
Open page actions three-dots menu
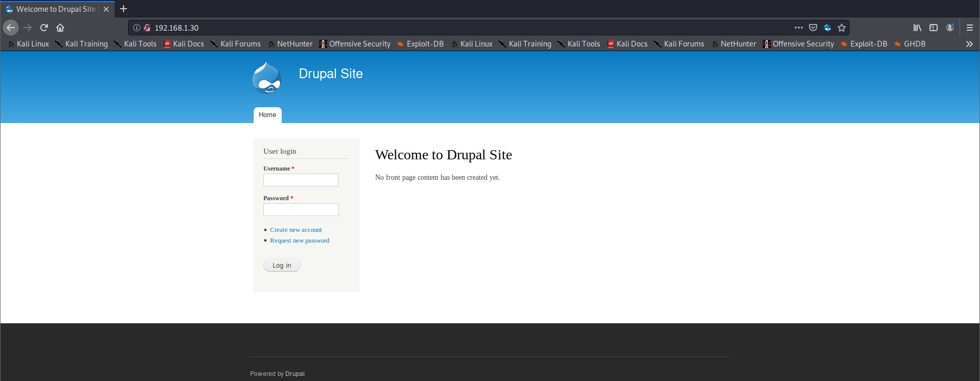pos(799,28)
